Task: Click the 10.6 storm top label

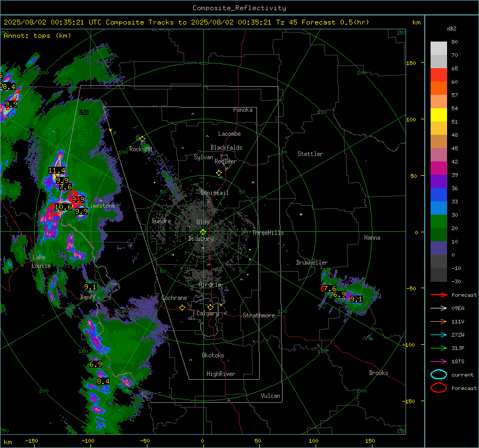Action: point(63,207)
